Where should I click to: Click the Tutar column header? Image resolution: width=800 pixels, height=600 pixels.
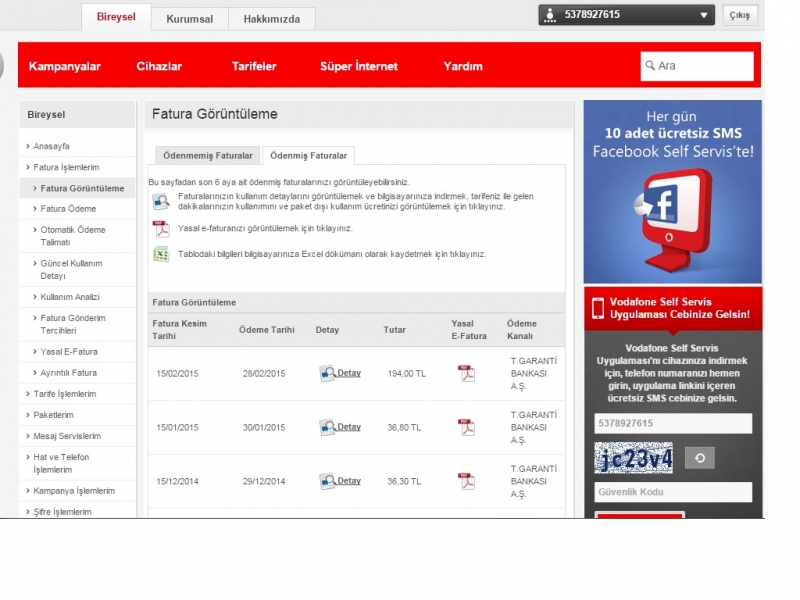point(394,330)
